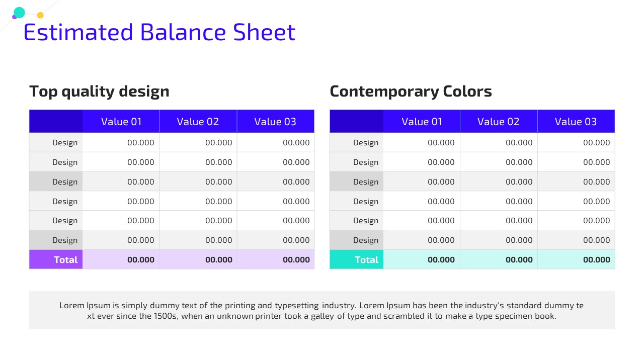Select Value 03 header in right table

pos(576,121)
